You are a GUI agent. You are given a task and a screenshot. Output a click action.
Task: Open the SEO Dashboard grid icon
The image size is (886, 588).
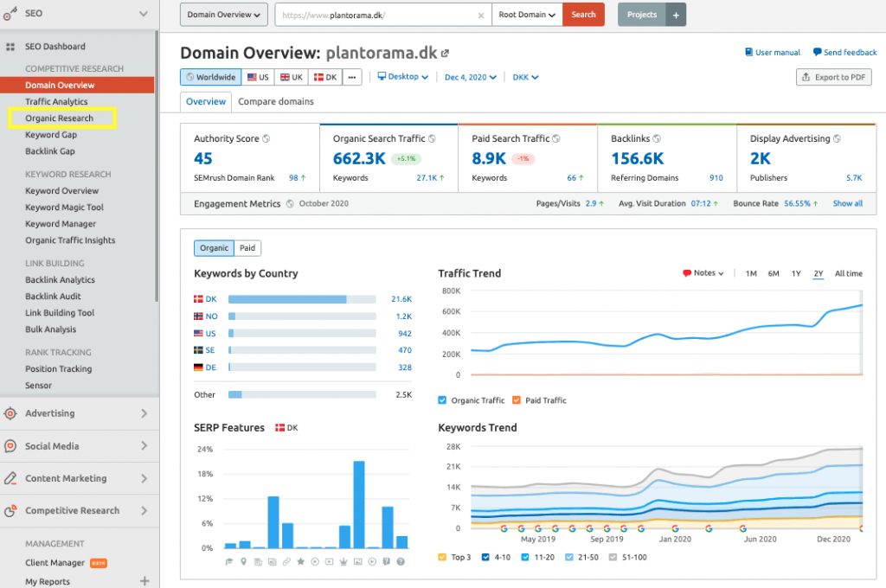[10, 47]
